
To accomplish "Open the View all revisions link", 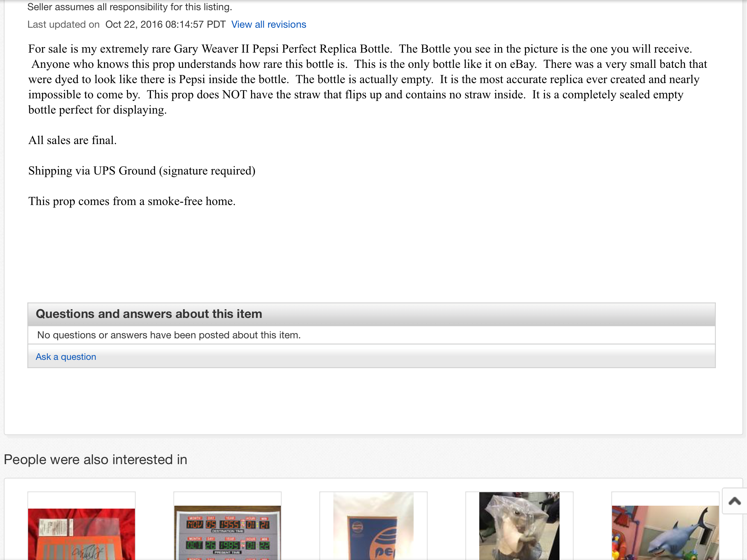I will pyautogui.click(x=269, y=24).
